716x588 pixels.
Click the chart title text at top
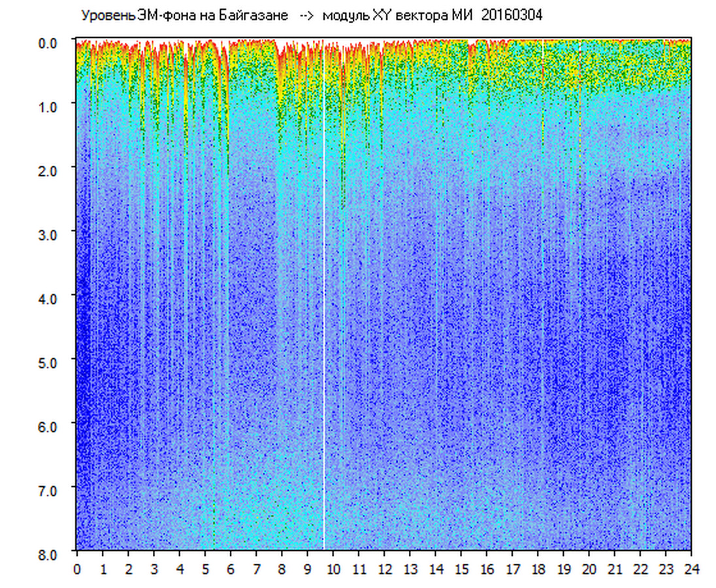tap(311, 16)
